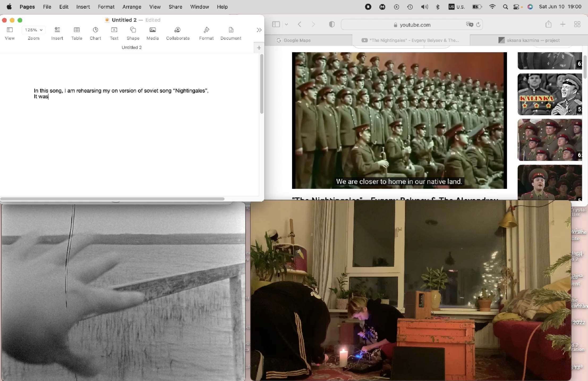The image size is (588, 381).
Task: Click the Media toolbar icon
Action: pyautogui.click(x=152, y=30)
